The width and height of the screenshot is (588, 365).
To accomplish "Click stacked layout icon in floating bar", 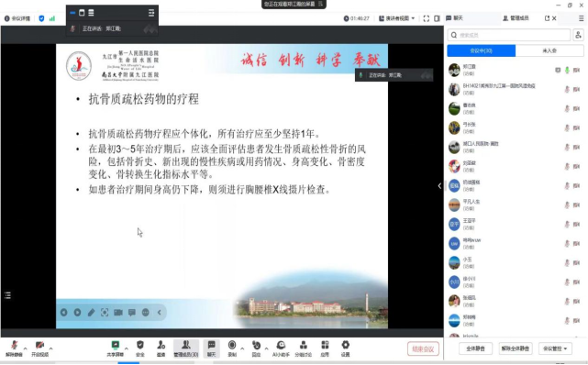I will pyautogui.click(x=91, y=13).
